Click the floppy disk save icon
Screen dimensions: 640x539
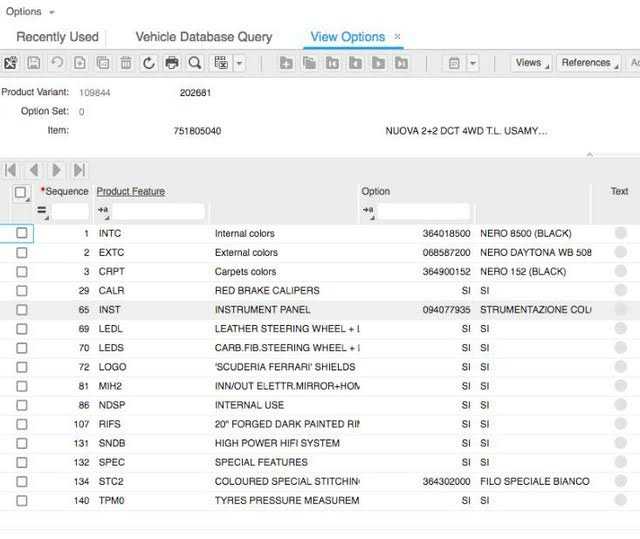tap(34, 63)
